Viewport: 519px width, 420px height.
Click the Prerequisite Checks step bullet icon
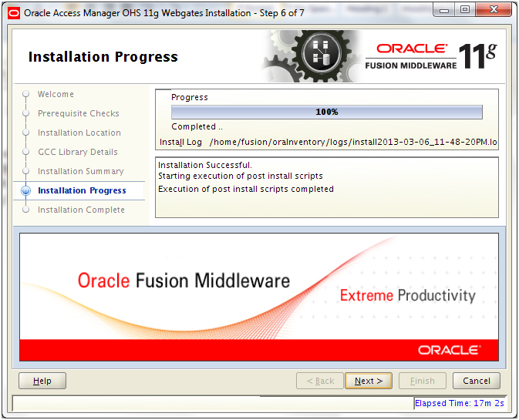[25, 113]
